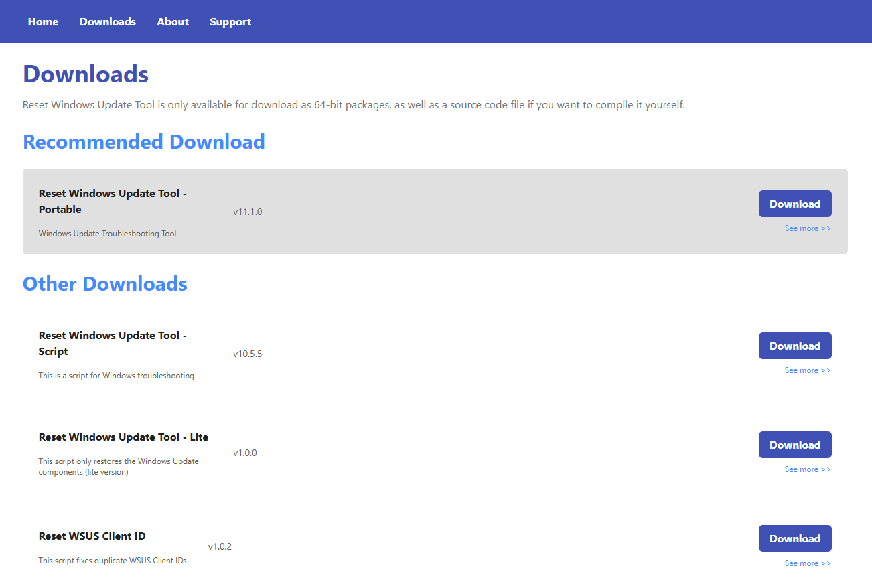
Task: Click 'This is a script for Windows troubleshooting'
Action: tap(117, 376)
